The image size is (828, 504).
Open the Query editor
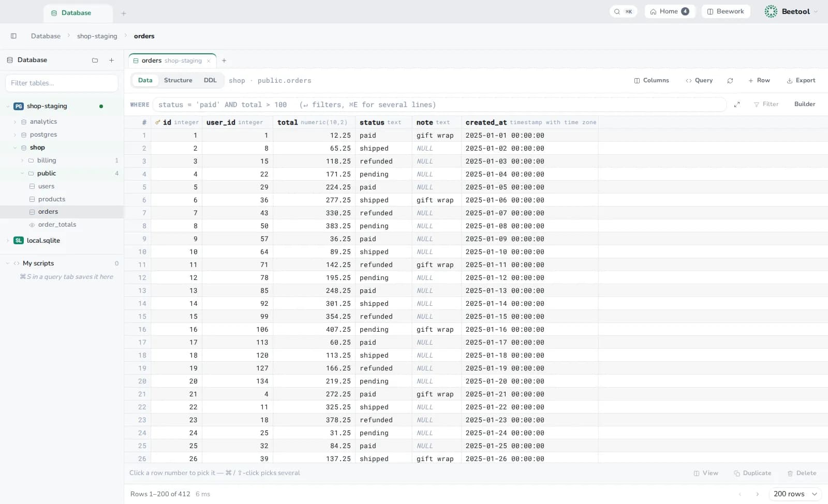pos(699,81)
